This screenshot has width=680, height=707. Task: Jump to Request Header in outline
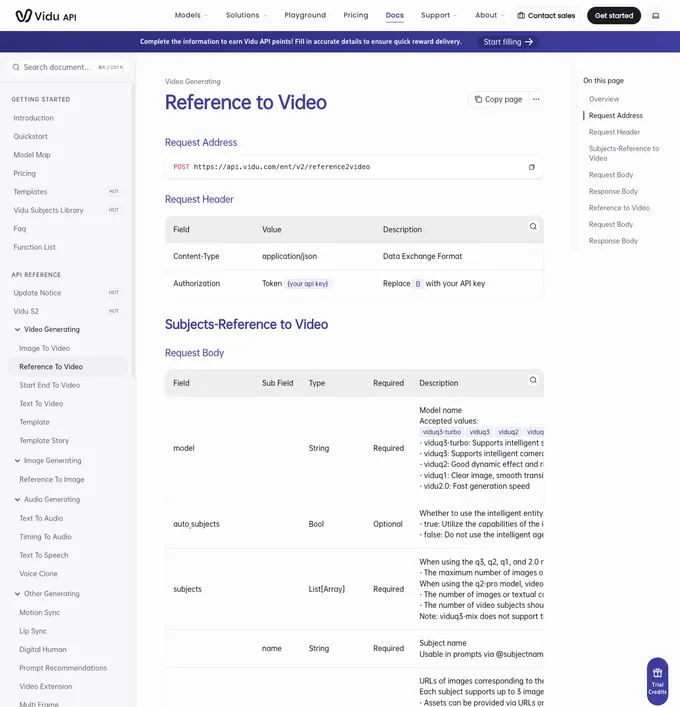pos(614,132)
